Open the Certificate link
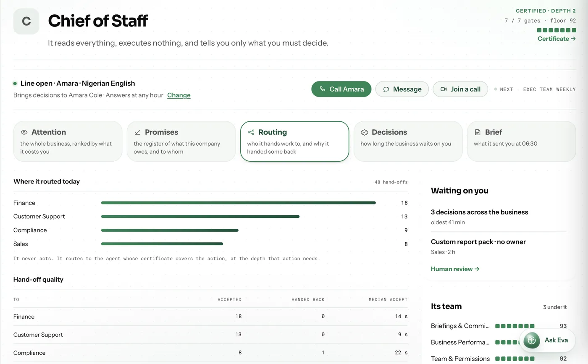588x364 pixels. (x=556, y=39)
